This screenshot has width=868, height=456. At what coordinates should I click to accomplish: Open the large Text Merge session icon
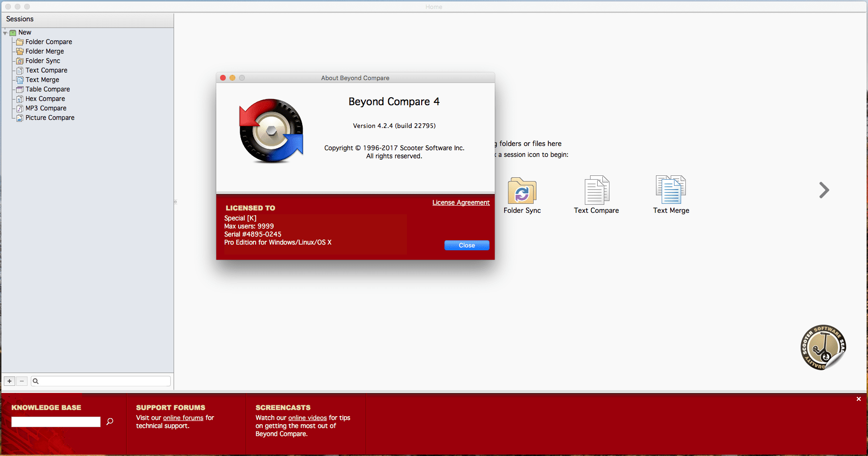[671, 190]
